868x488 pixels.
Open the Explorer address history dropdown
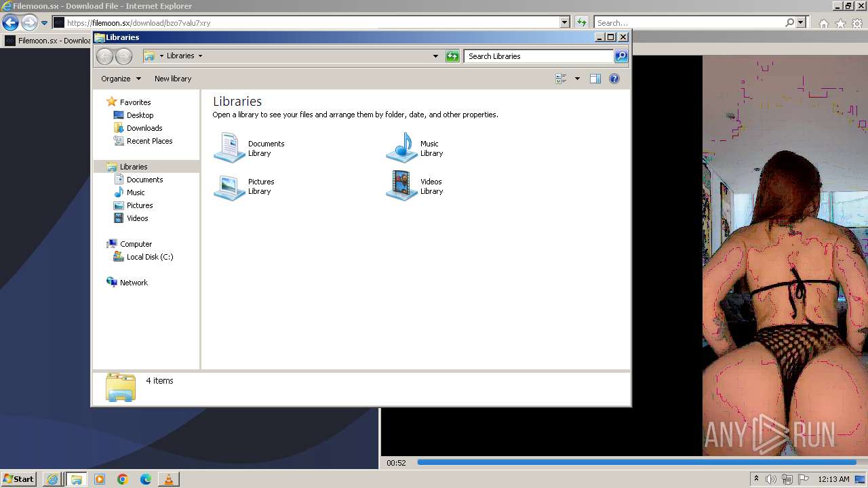click(435, 56)
